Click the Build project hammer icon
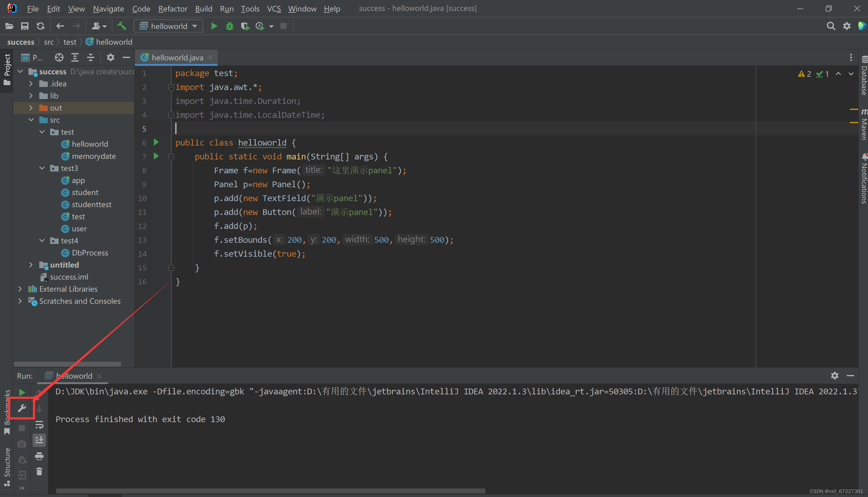The width and height of the screenshot is (868, 497). (121, 26)
